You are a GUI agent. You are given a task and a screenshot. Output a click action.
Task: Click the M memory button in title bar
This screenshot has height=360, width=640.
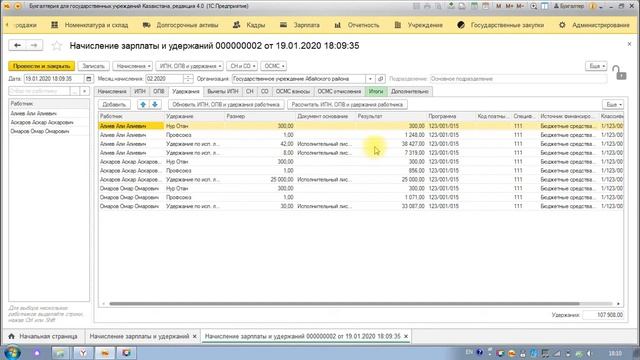click(x=499, y=6)
